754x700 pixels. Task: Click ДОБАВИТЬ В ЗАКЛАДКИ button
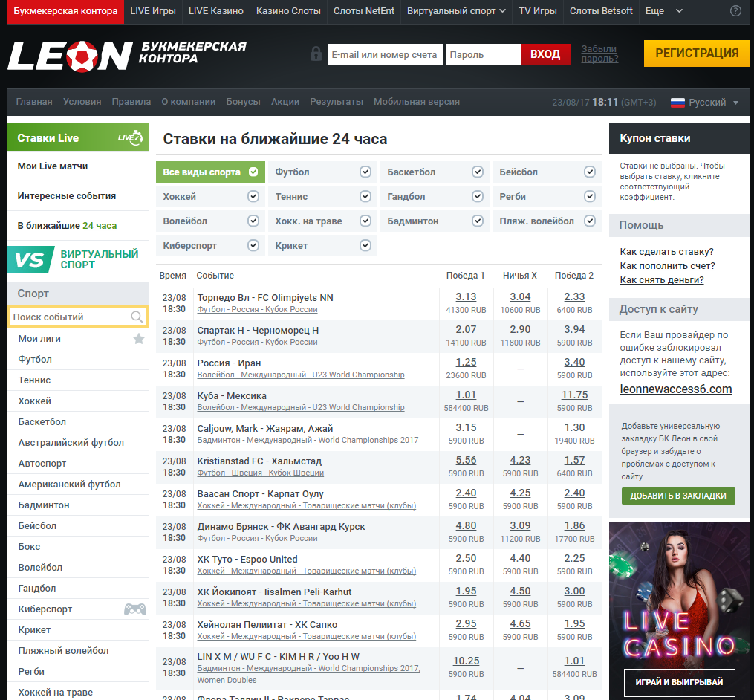tap(678, 496)
